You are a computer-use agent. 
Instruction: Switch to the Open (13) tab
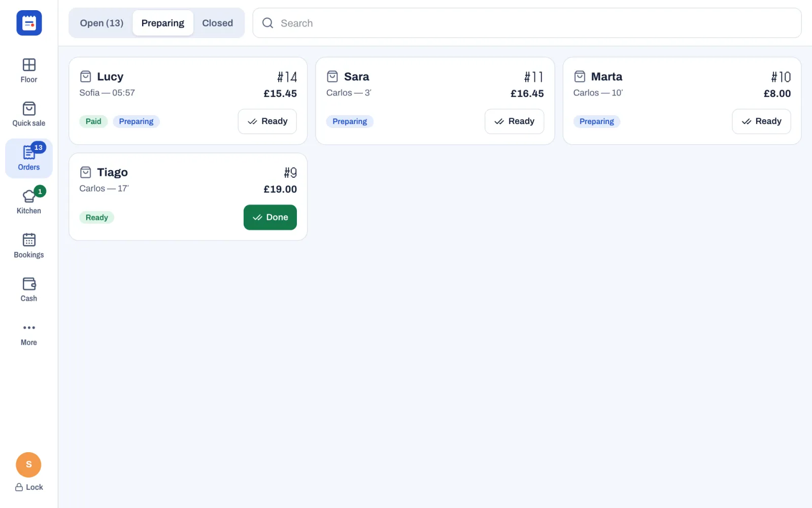coord(101,23)
